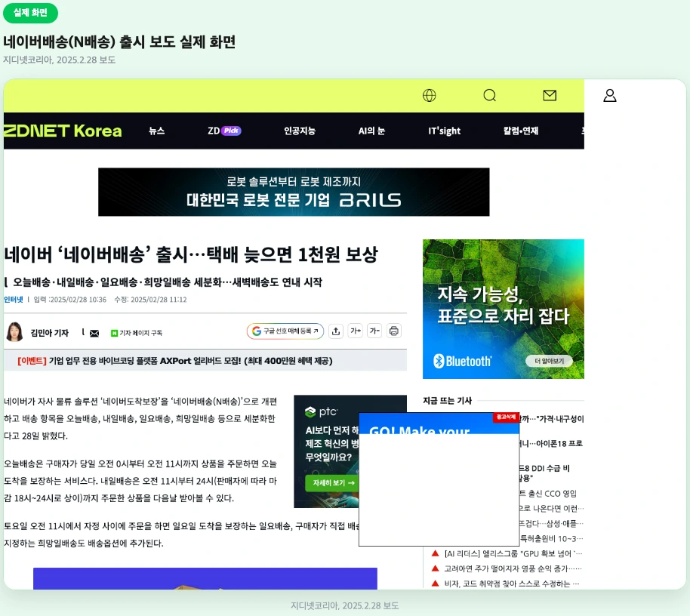Viewport: 690px width, 616px height.
Task: Click the 실제 화면 green badge
Action: point(30,13)
